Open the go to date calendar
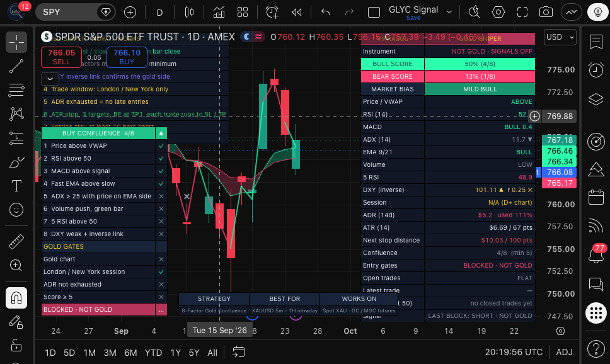This screenshot has width=610, height=364. click(x=238, y=352)
